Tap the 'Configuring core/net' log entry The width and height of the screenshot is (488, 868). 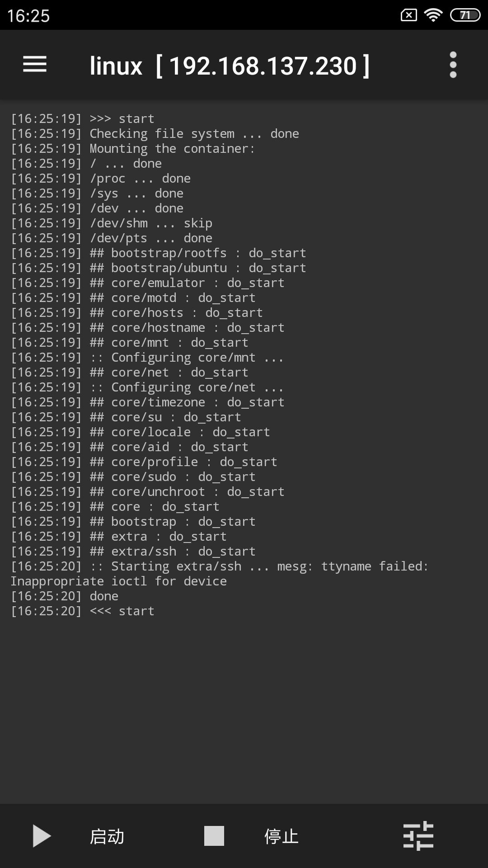click(147, 387)
